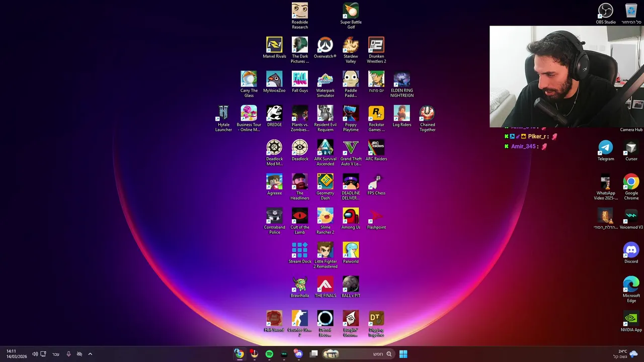The width and height of the screenshot is (644, 362).
Task: Select Plants vs. Zombies shortcut
Action: (300, 118)
